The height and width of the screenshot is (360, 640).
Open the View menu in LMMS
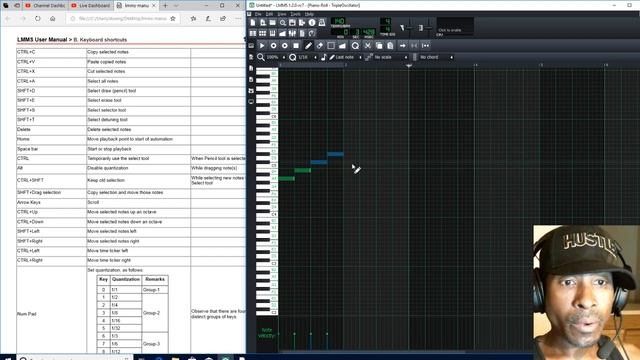[282, 14]
